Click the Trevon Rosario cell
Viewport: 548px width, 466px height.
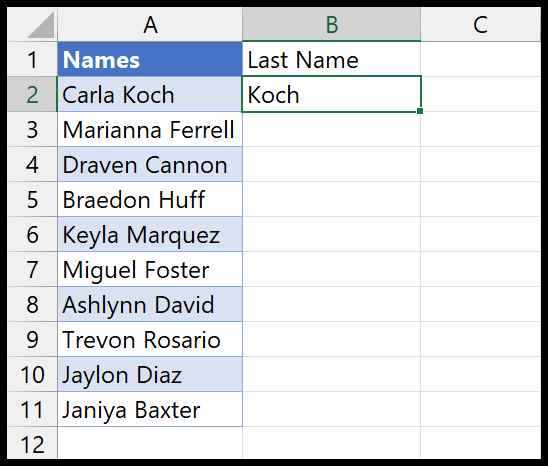click(150, 339)
